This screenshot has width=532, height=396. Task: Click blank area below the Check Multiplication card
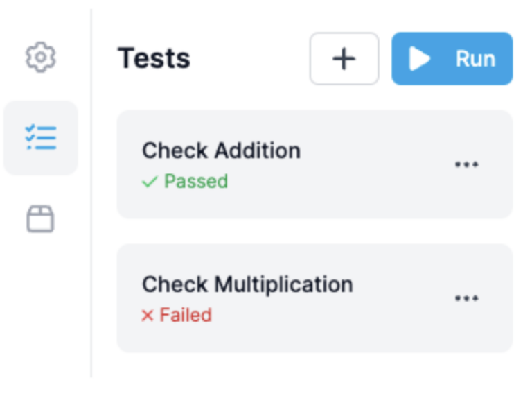tap(312, 371)
